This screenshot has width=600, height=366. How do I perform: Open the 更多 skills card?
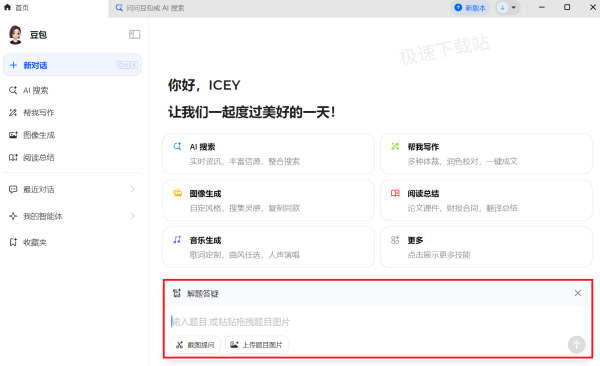(486, 247)
